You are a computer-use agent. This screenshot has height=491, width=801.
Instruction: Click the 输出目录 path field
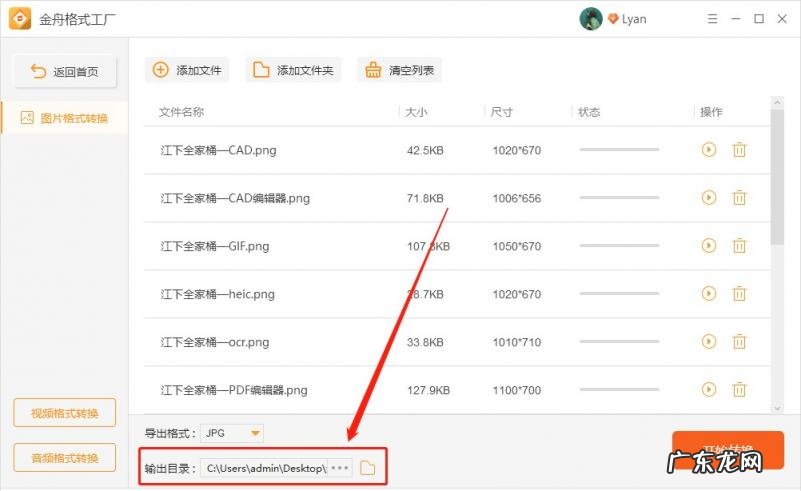click(x=264, y=468)
